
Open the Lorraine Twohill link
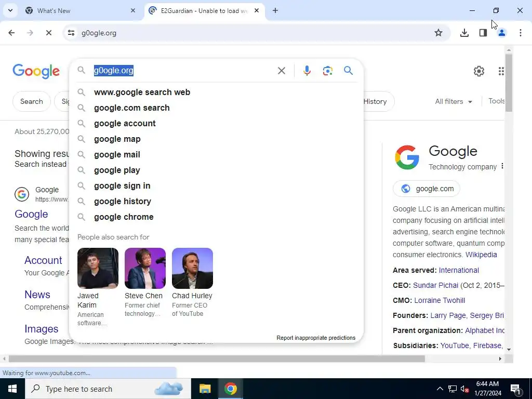pos(440,301)
